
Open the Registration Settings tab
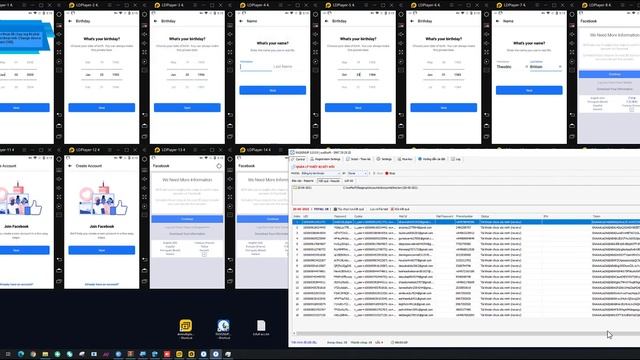click(x=325, y=159)
